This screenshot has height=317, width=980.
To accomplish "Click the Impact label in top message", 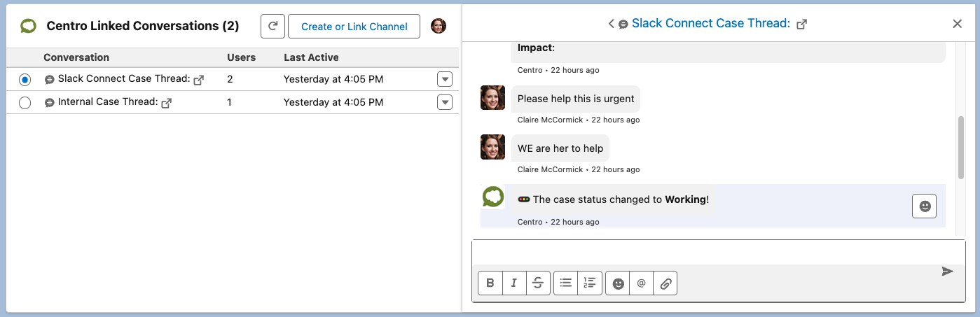I will [x=536, y=48].
